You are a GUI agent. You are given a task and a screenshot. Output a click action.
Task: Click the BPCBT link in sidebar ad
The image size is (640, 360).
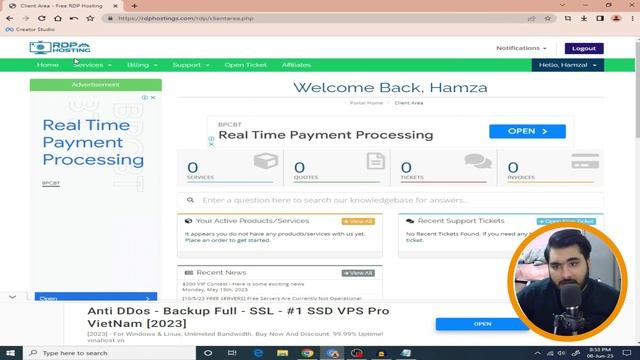pos(51,183)
